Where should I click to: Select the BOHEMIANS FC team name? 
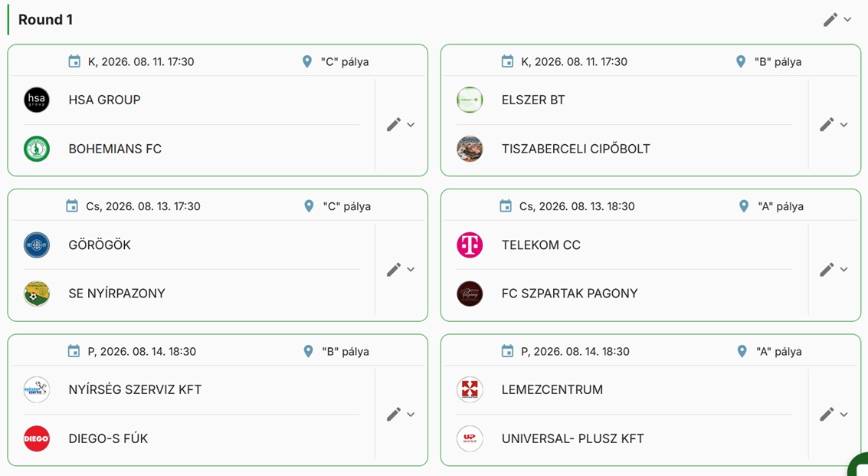[x=115, y=149]
